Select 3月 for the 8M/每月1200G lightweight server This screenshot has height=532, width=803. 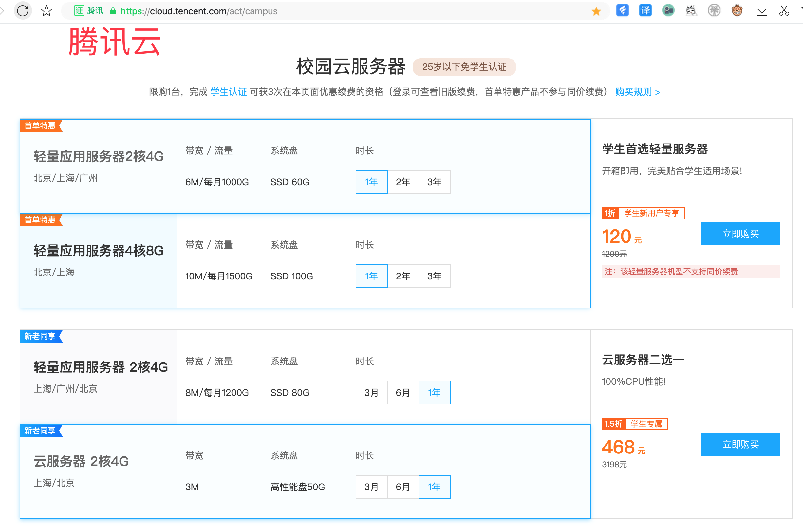pos(371,393)
